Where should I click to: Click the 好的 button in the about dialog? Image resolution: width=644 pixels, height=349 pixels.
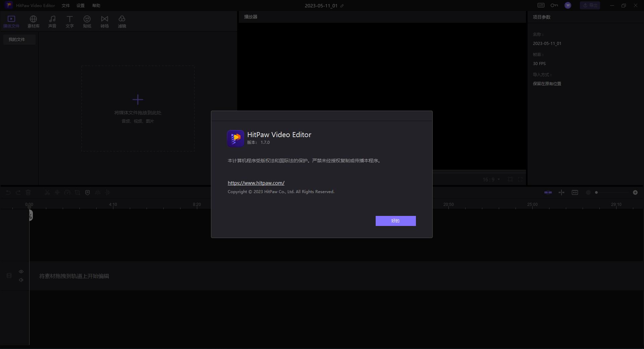tap(395, 221)
